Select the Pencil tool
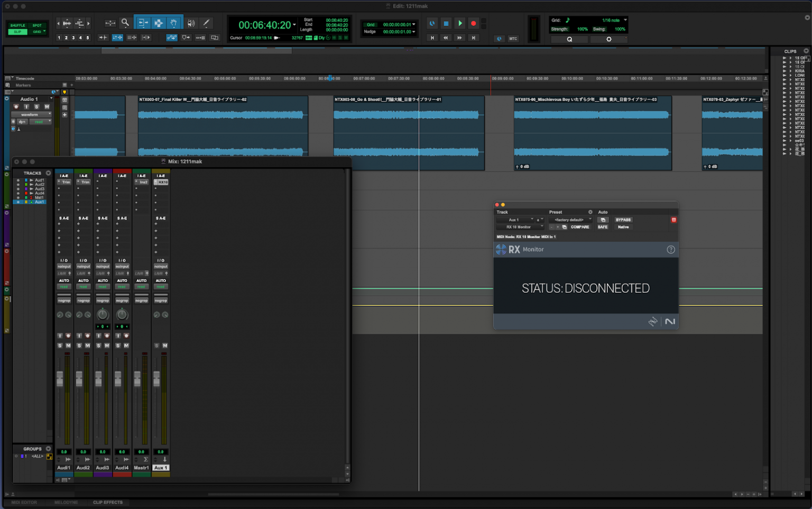The width and height of the screenshot is (812, 509). tap(206, 23)
